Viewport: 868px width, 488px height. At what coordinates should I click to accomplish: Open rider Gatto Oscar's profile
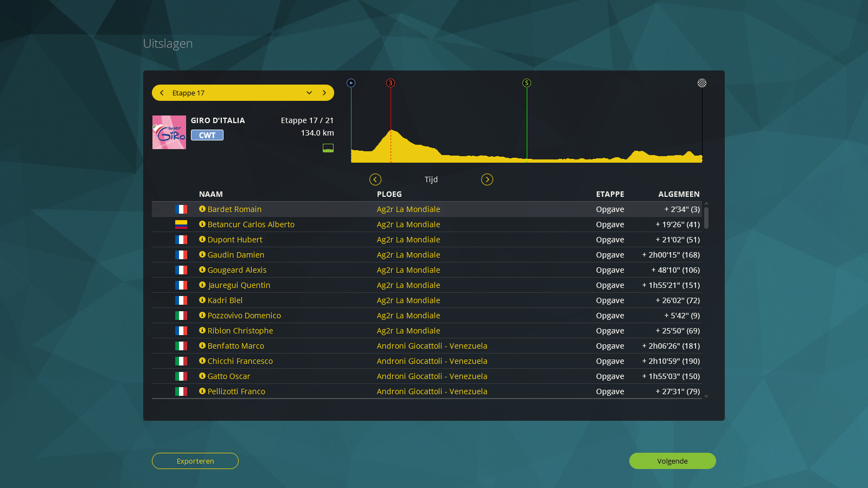(229, 376)
